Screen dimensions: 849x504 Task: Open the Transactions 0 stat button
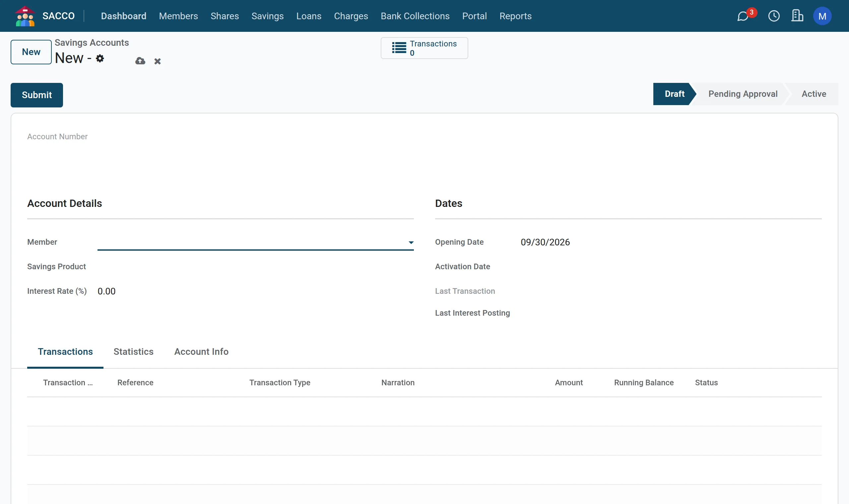pyautogui.click(x=424, y=48)
